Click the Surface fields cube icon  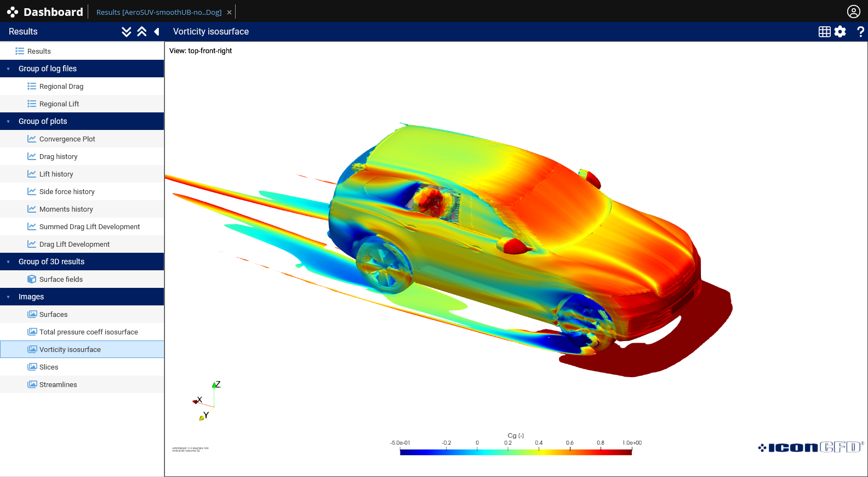[x=32, y=279]
